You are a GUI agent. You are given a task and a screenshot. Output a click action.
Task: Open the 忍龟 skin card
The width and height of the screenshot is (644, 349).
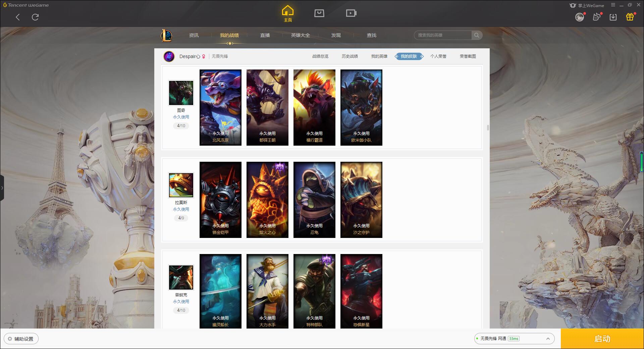coord(314,200)
